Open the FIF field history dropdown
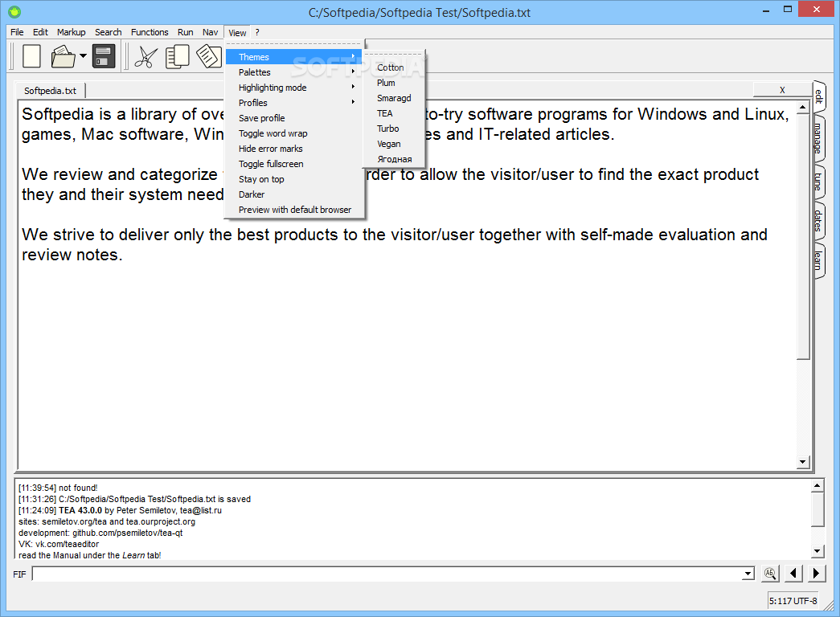Viewport: 840px width, 617px height. 748,574
